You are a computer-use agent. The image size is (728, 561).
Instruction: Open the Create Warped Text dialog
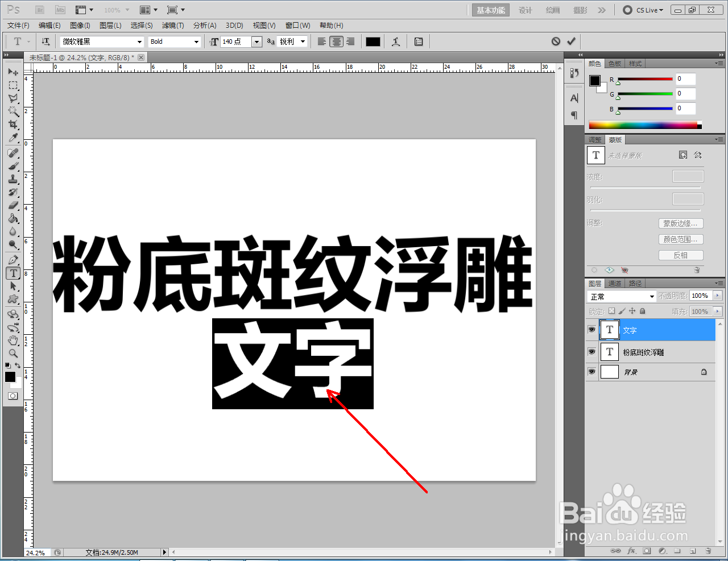click(396, 41)
